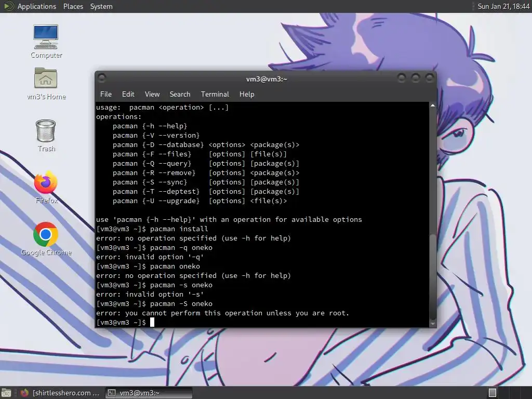The width and height of the screenshot is (532, 399).
Task: Click the 'pacman {-R --remove}' usage line
Action: click(x=206, y=172)
